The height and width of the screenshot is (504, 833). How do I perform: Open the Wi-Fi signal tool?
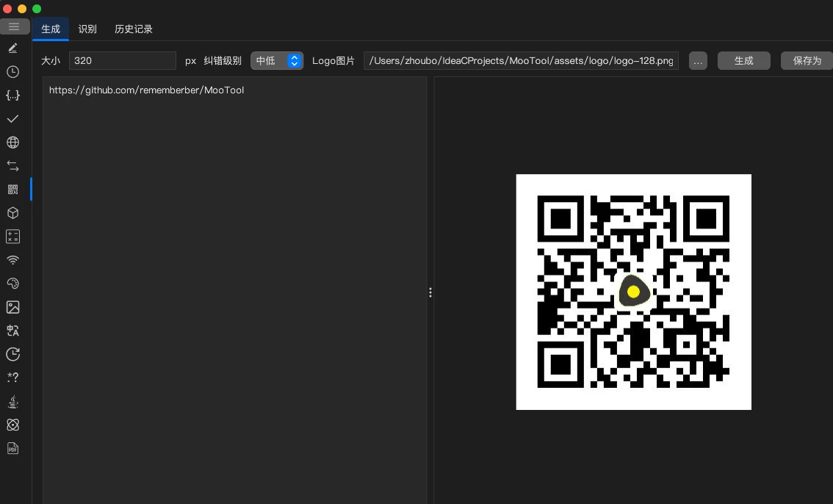coord(12,260)
